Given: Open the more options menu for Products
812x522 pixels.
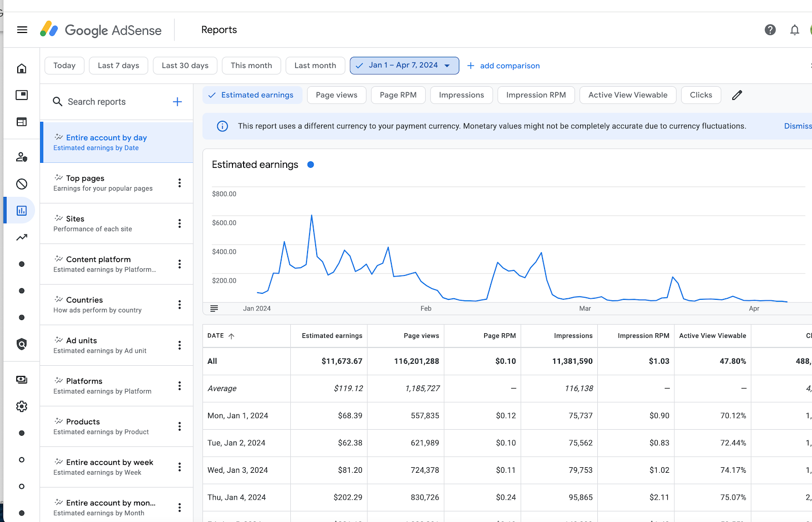Looking at the screenshot, I should (180, 427).
